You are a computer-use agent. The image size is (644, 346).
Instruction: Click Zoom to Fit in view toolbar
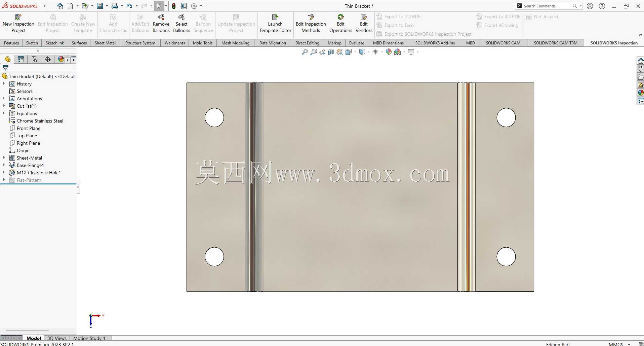coord(305,52)
